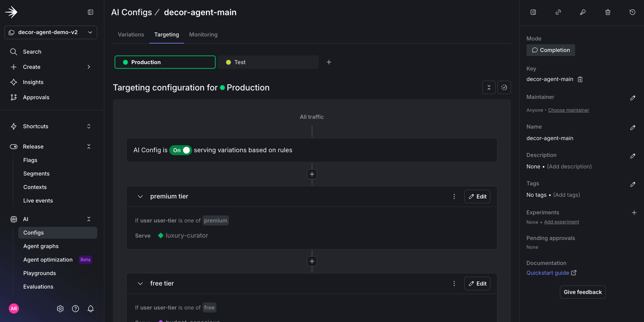Edit the Tags with pencil icon
Screen dimensions: 644x322
click(633, 184)
